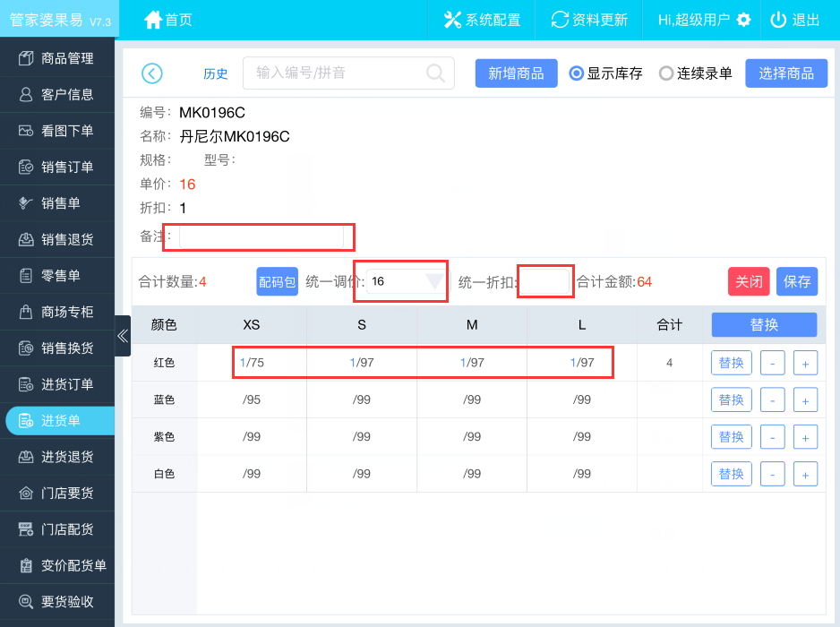This screenshot has height=627, width=840.
Task: Click red 关闭 button
Action: (749, 282)
